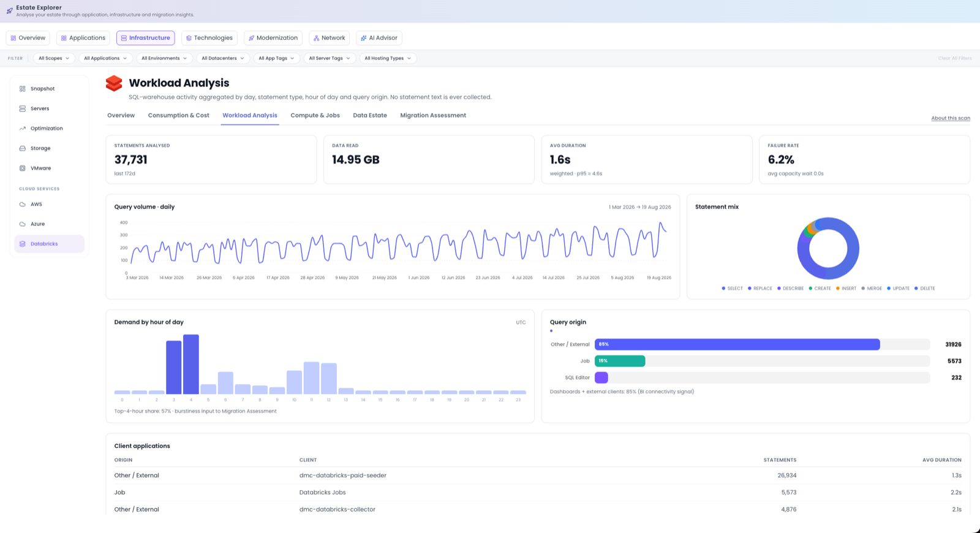The image size is (980, 533).
Task: Switch to the Consumption & Cost tab
Action: point(179,115)
